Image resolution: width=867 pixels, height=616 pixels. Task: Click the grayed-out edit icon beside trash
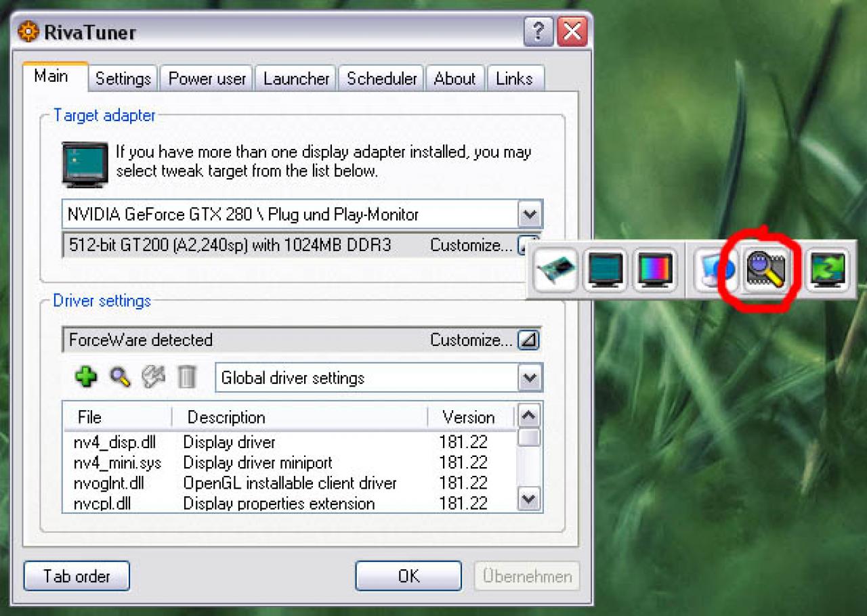point(154,376)
